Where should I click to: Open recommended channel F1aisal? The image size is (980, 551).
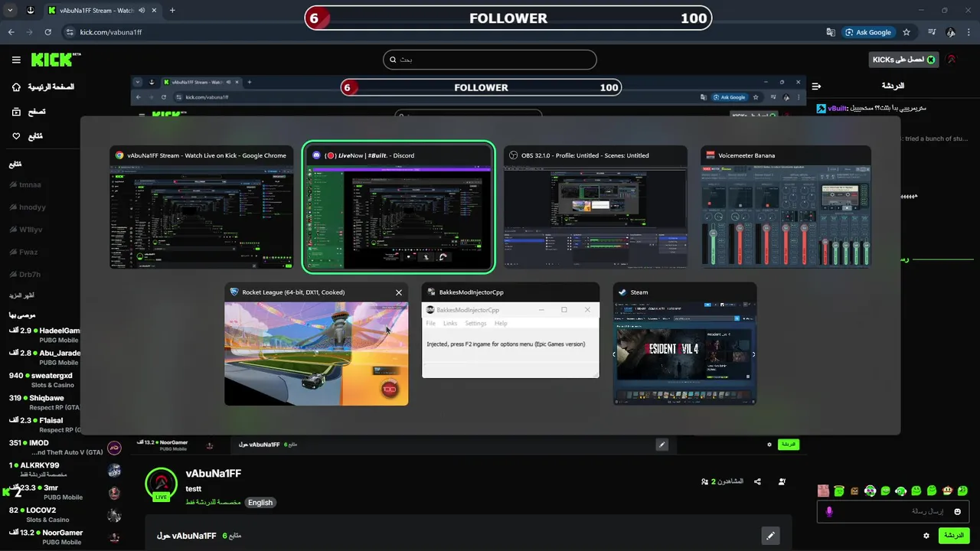point(44,425)
